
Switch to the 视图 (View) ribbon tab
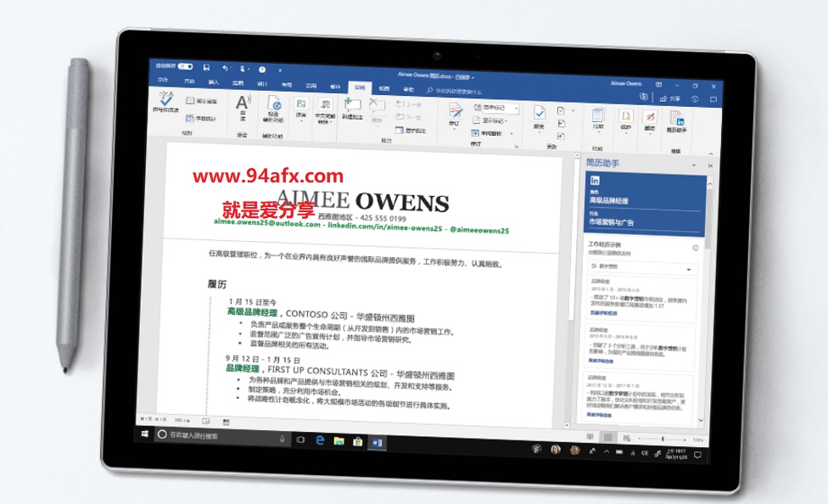(x=384, y=89)
